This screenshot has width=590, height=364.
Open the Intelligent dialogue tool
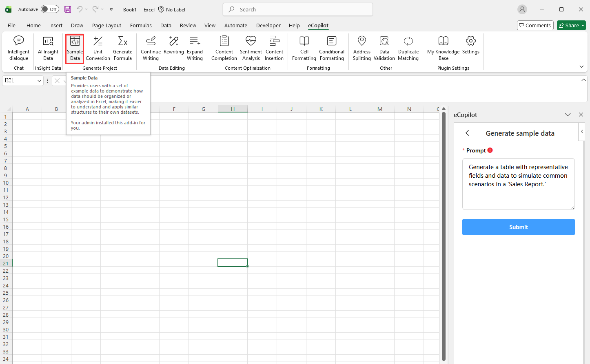pyautogui.click(x=18, y=48)
